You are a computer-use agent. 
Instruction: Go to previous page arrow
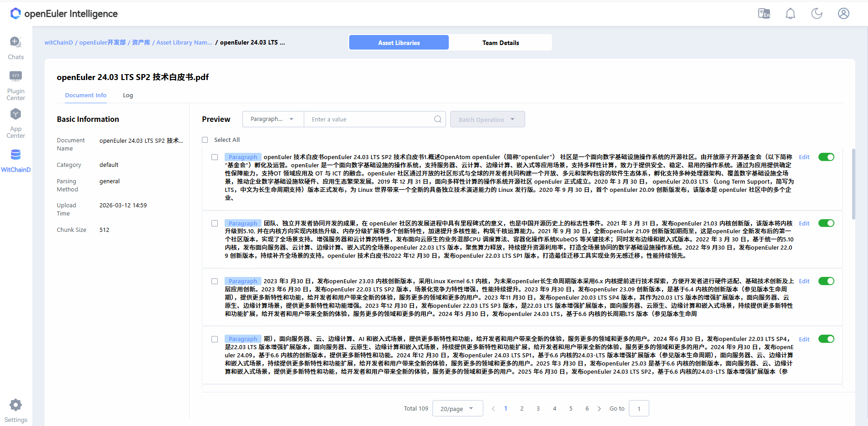click(493, 409)
